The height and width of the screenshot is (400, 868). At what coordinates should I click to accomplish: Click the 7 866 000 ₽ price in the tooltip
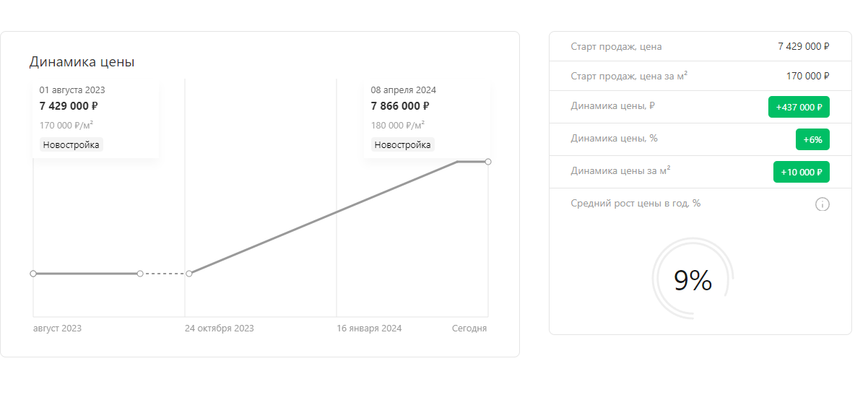400,106
